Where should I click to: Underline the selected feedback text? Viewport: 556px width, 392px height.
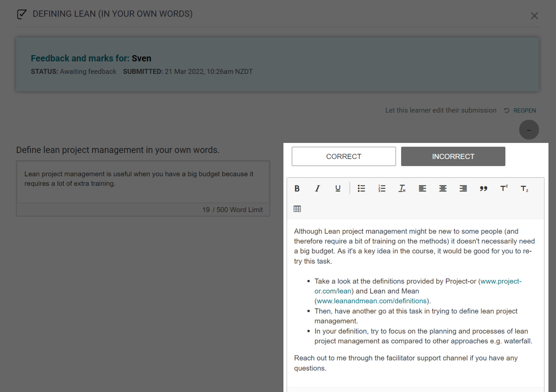(x=338, y=188)
